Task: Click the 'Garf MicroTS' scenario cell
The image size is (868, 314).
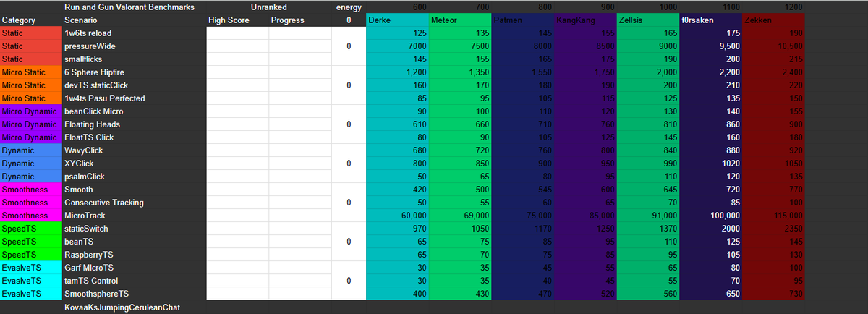Action: pos(134,267)
